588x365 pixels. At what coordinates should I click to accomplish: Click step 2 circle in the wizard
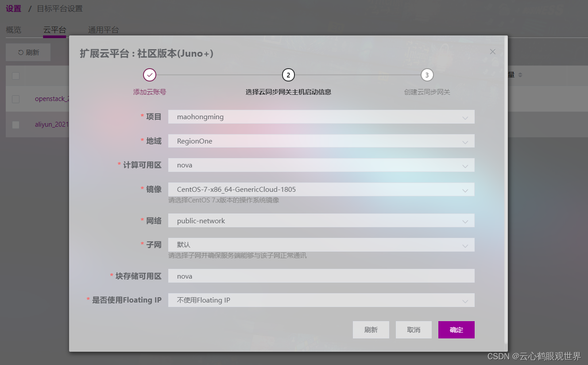point(288,75)
